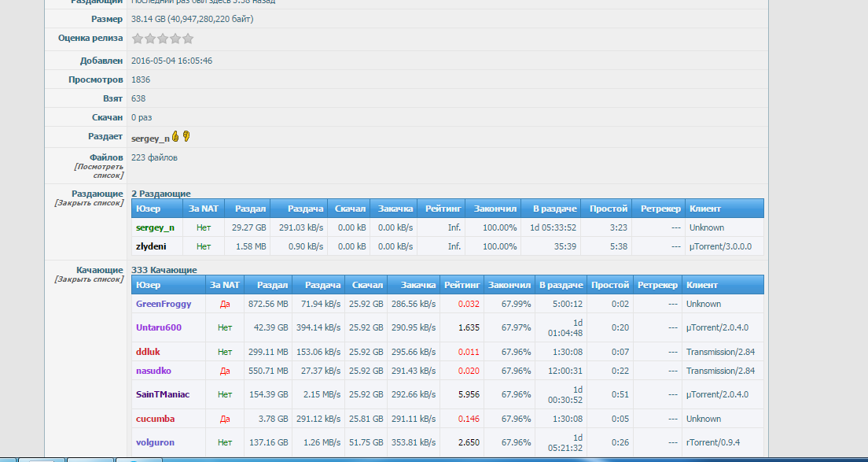Click the thumbs-down icon next to sergey_n
This screenshot has width=868, height=462.
click(186, 136)
